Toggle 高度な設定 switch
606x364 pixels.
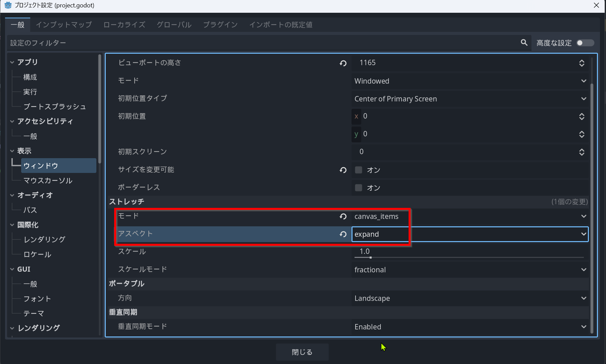point(585,43)
